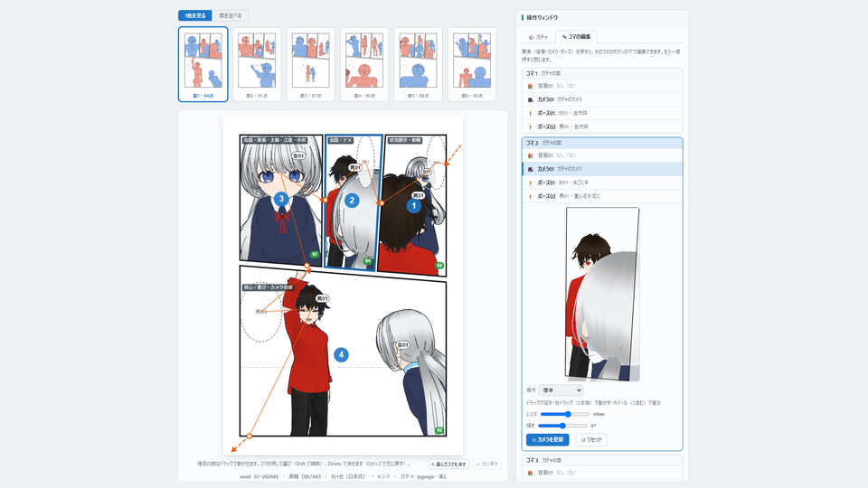
Task: Click house icon of コマ1 背景01
Action: pos(531,86)
